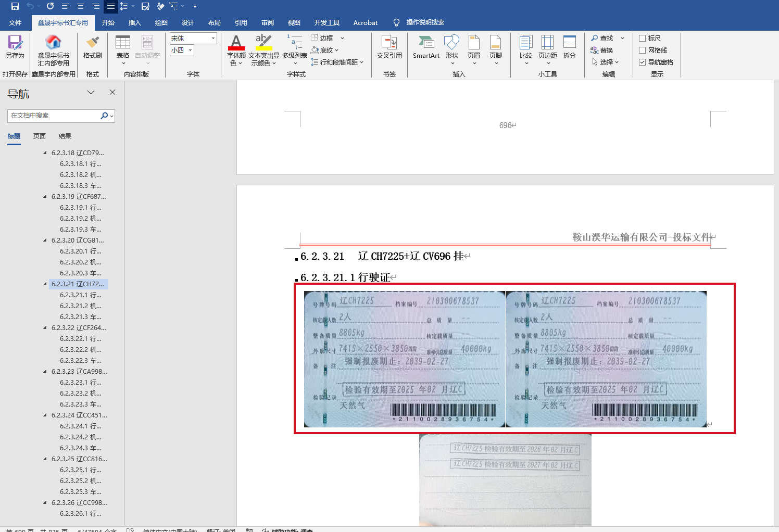779x532 pixels.
Task: Switch to Acrobat tab
Action: coord(365,22)
